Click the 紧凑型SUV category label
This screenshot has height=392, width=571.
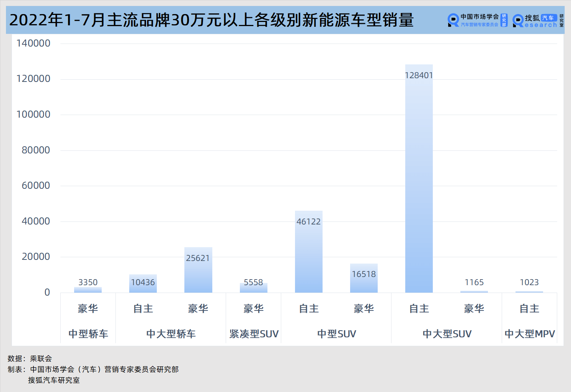click(254, 334)
